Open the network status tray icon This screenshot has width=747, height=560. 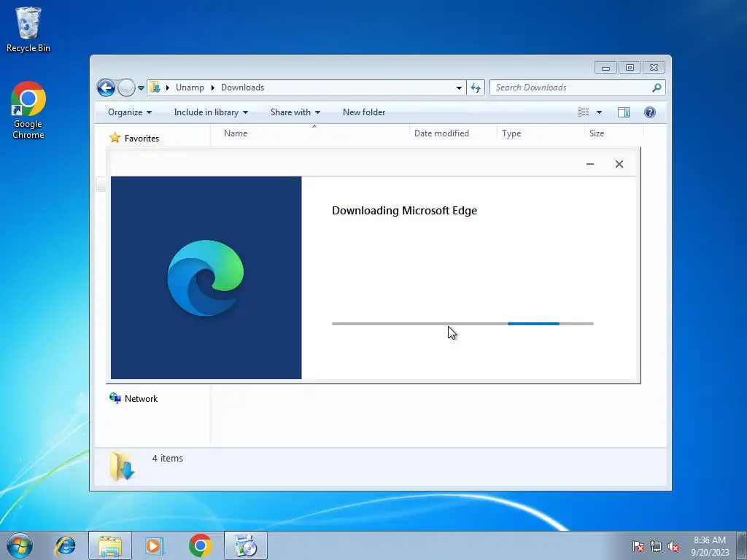656,546
